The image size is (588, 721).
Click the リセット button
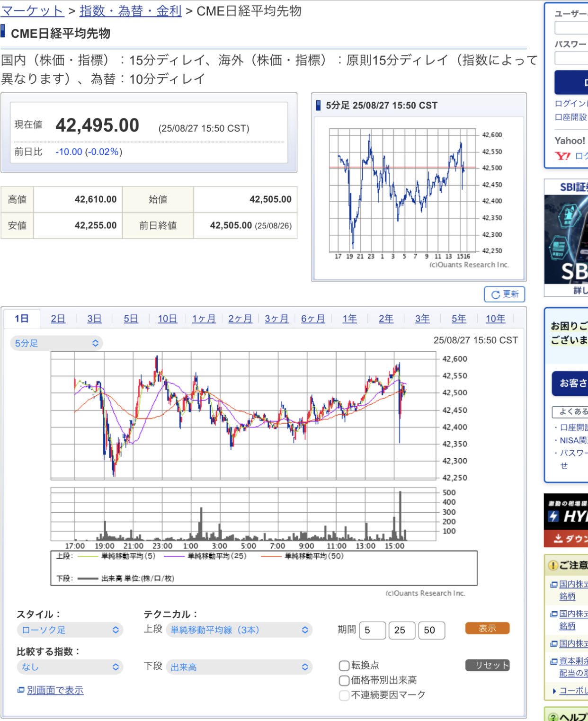pyautogui.click(x=487, y=665)
